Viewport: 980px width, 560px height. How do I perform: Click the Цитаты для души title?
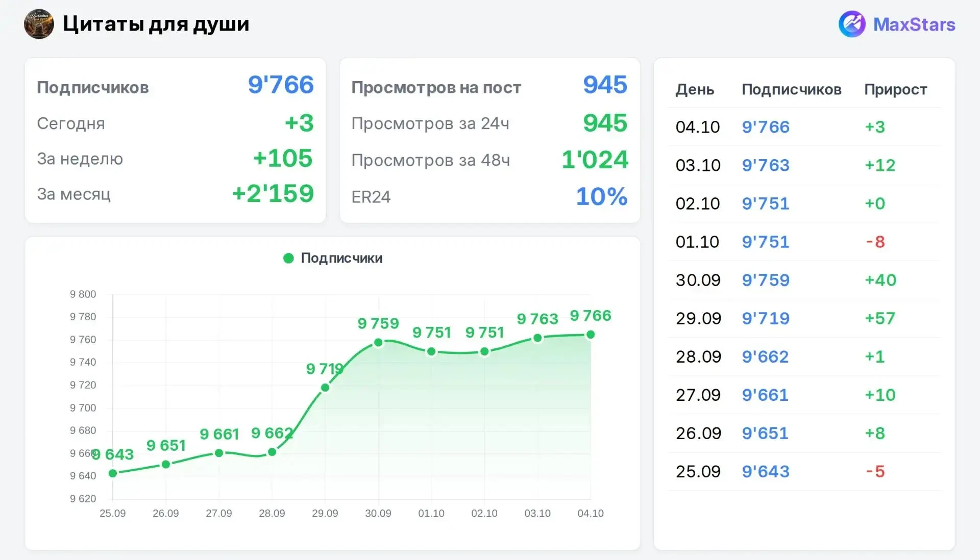[156, 24]
